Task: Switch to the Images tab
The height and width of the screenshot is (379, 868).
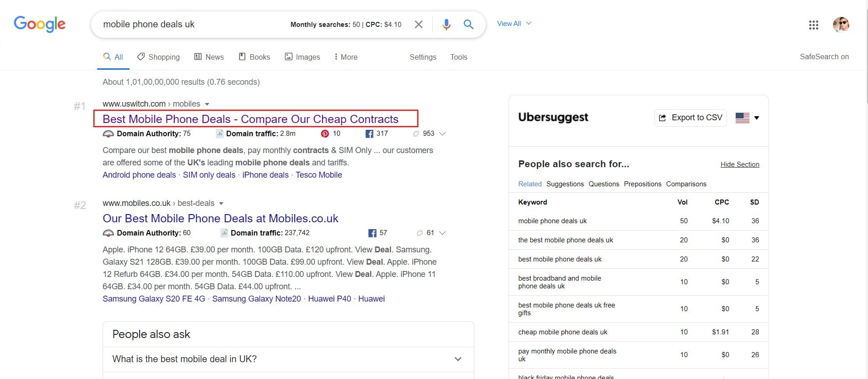Action: [302, 57]
